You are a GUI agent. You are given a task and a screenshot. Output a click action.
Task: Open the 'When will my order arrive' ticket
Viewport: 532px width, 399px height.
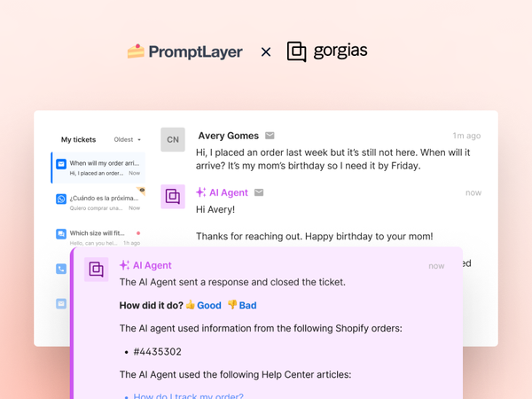point(104,168)
